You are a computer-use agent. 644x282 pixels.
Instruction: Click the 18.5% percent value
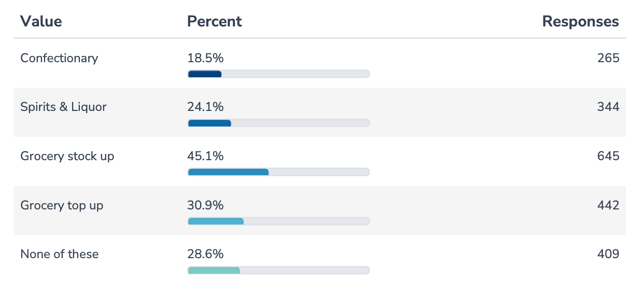pyautogui.click(x=205, y=58)
